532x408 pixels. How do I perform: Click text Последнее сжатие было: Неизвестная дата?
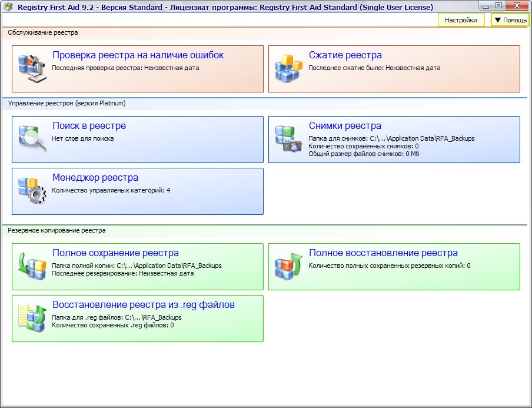[x=374, y=68]
